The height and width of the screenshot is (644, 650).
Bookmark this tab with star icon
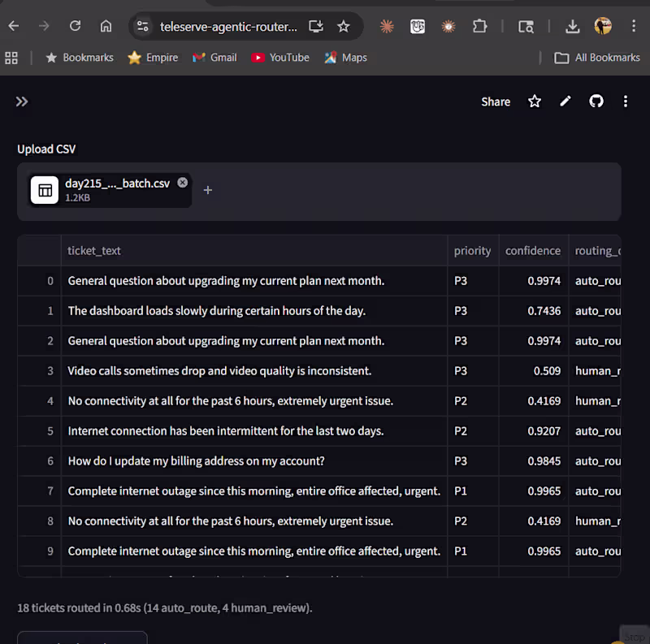tap(343, 27)
